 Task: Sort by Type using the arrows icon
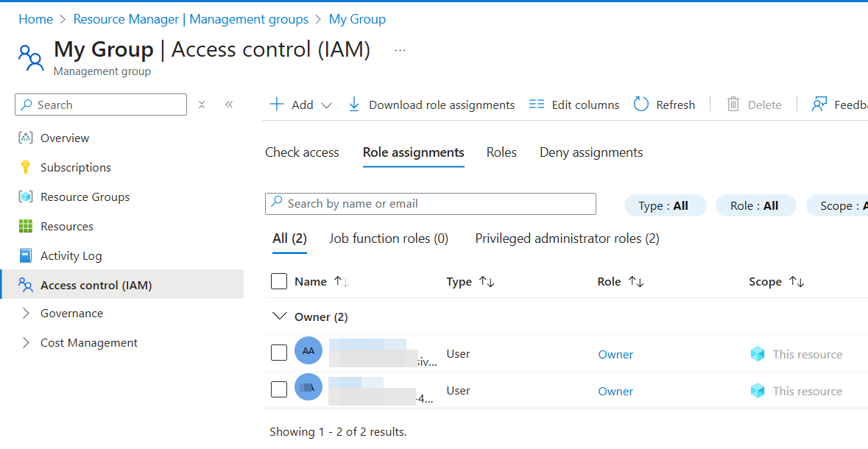pyautogui.click(x=487, y=282)
